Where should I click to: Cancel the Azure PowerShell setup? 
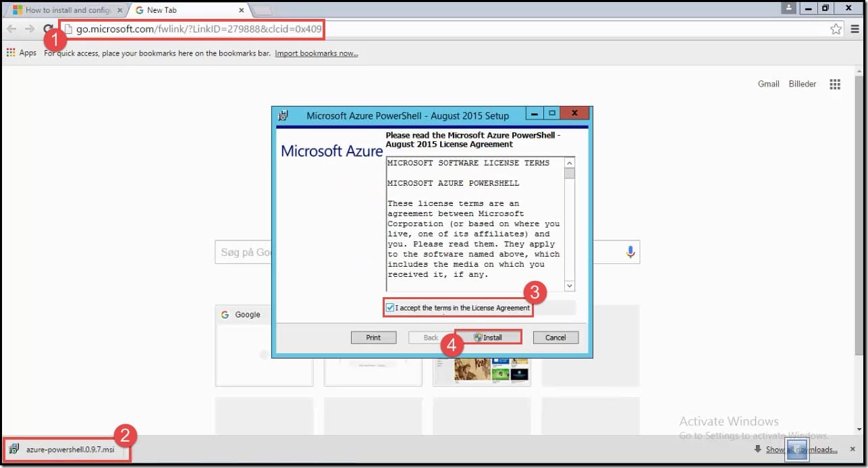click(555, 337)
